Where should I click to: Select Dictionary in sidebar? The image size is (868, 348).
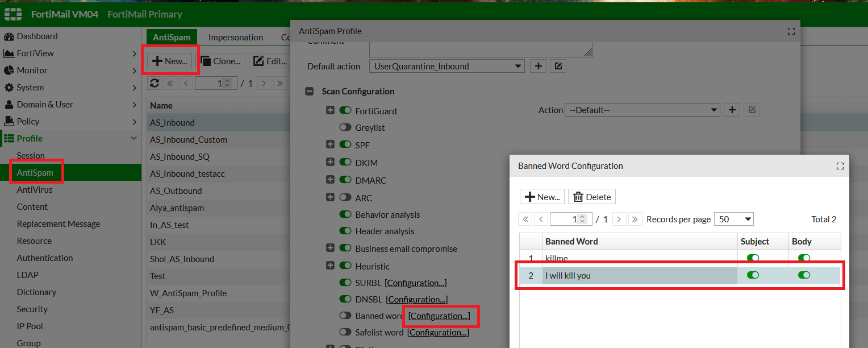click(36, 292)
